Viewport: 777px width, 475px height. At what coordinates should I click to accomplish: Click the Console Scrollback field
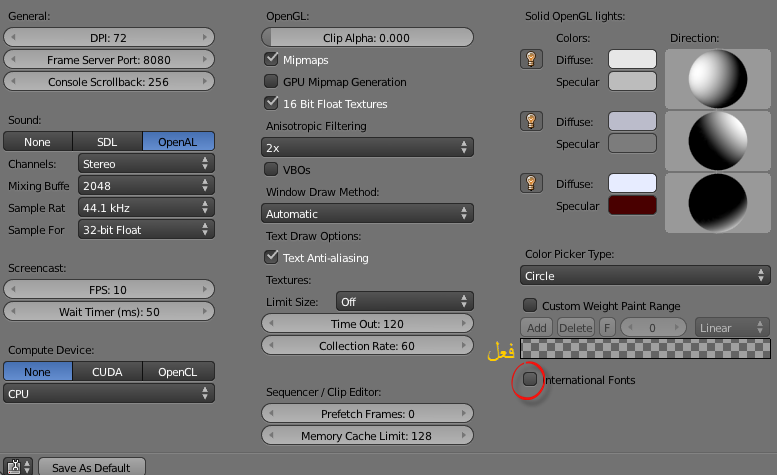click(x=109, y=81)
